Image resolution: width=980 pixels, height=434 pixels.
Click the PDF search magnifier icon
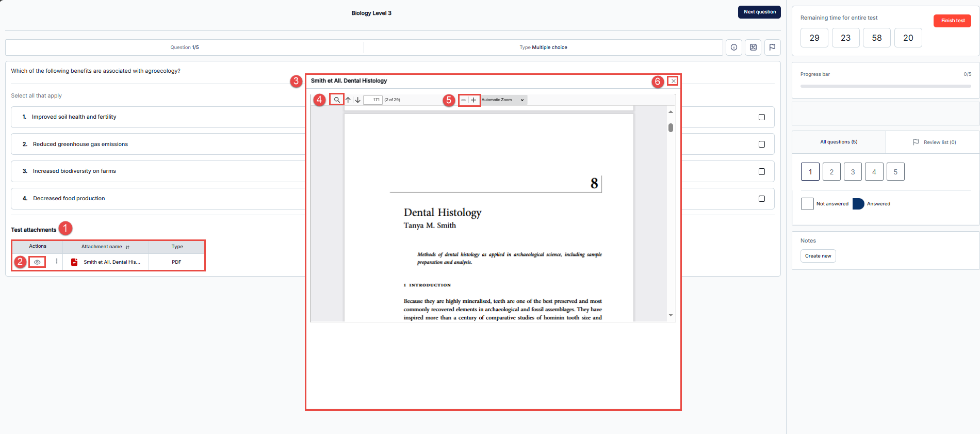[337, 100]
